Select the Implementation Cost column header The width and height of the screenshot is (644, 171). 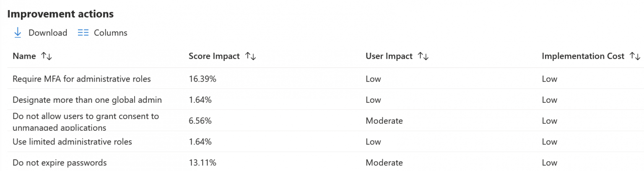(583, 56)
